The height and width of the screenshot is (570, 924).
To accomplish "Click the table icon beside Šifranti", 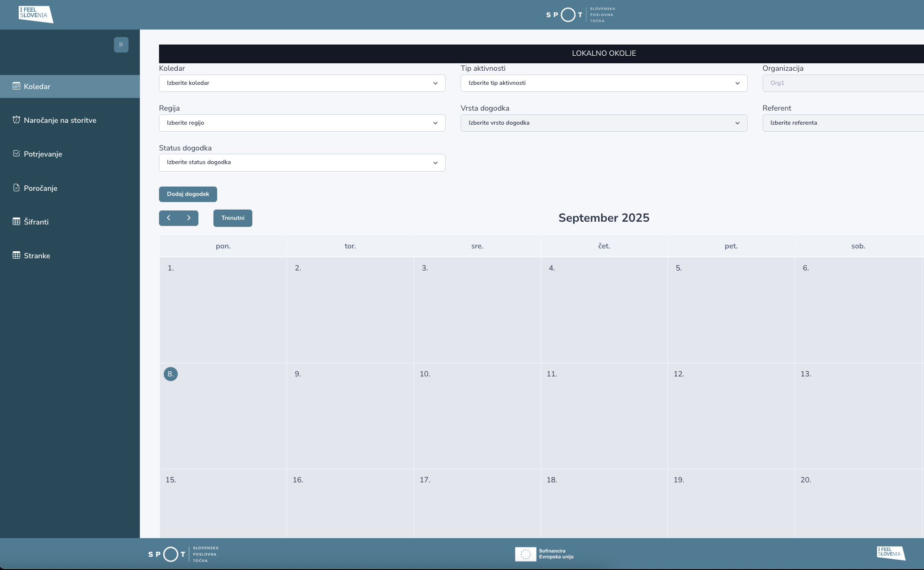I will click(16, 222).
